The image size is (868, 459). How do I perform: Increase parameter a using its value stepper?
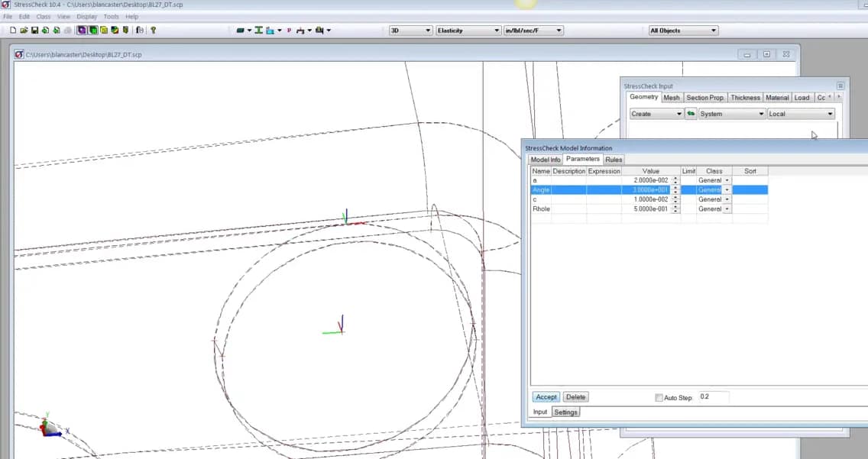675,178
